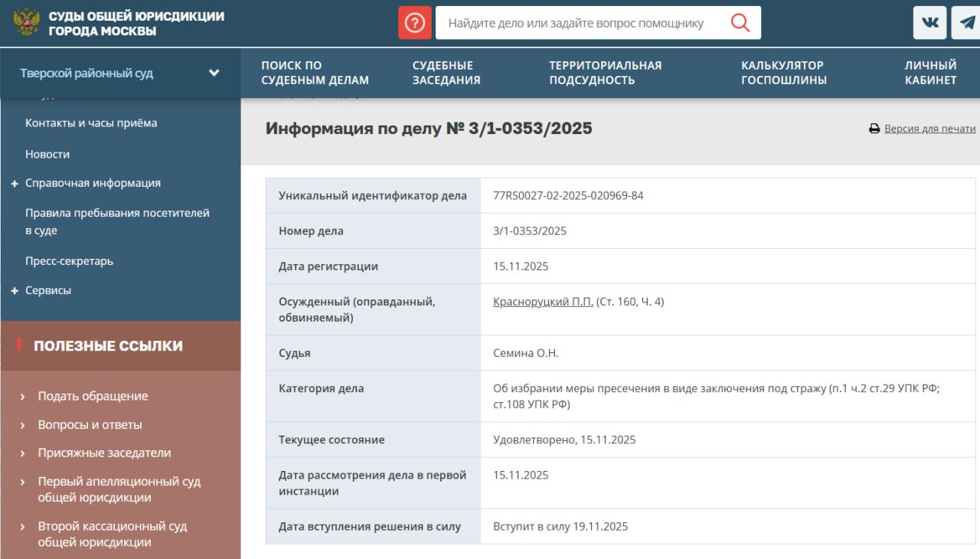Click the Версия для печати link
980x559 pixels.
(x=930, y=128)
